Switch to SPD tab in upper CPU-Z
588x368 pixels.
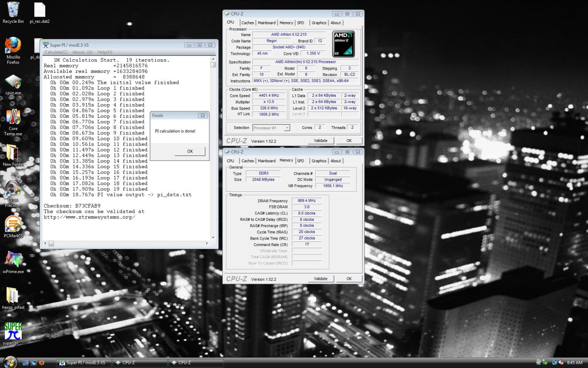301,23
